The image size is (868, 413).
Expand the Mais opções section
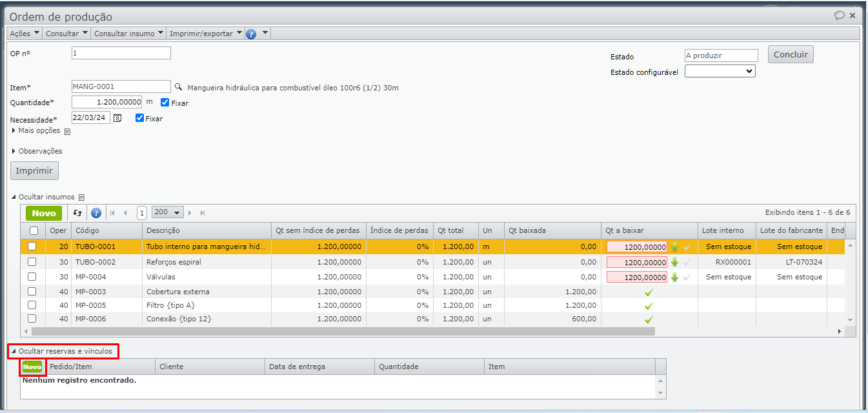[36, 130]
